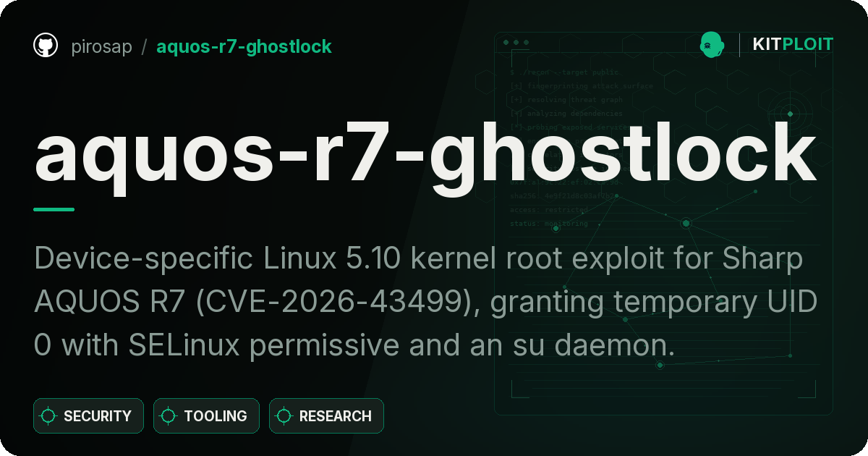Image resolution: width=868 pixels, height=456 pixels.
Task: Select the TOOLING tag badge
Action: click(x=206, y=416)
